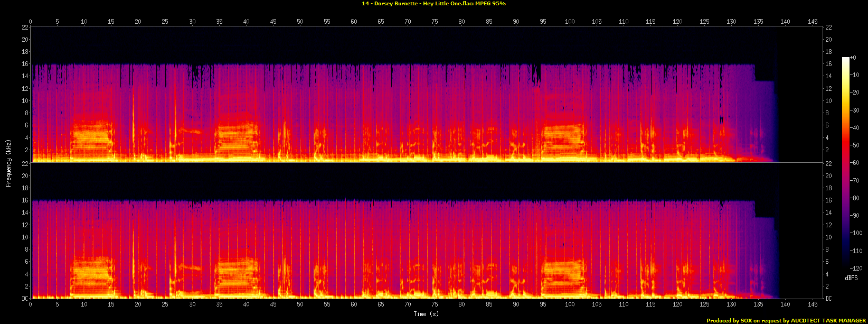This screenshot has width=868, height=324.
Task: Click the "50" tick on the upper time axis
Action: coord(300,22)
